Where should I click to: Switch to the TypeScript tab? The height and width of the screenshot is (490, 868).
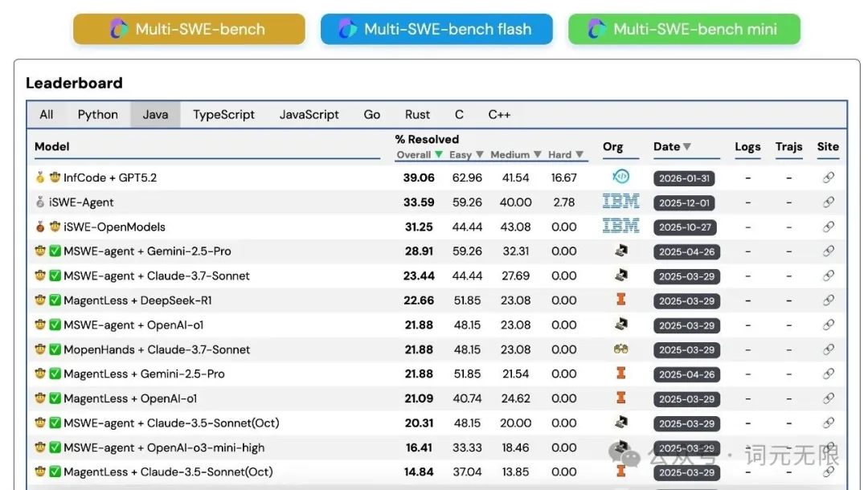point(223,115)
